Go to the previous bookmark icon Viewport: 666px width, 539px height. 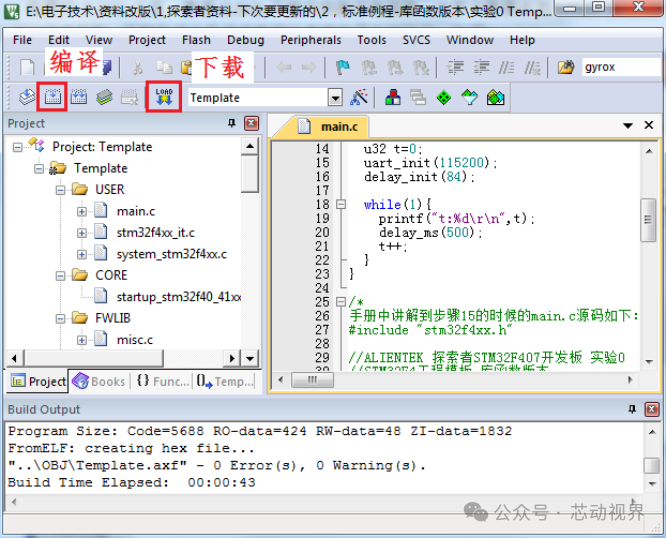click(x=369, y=67)
